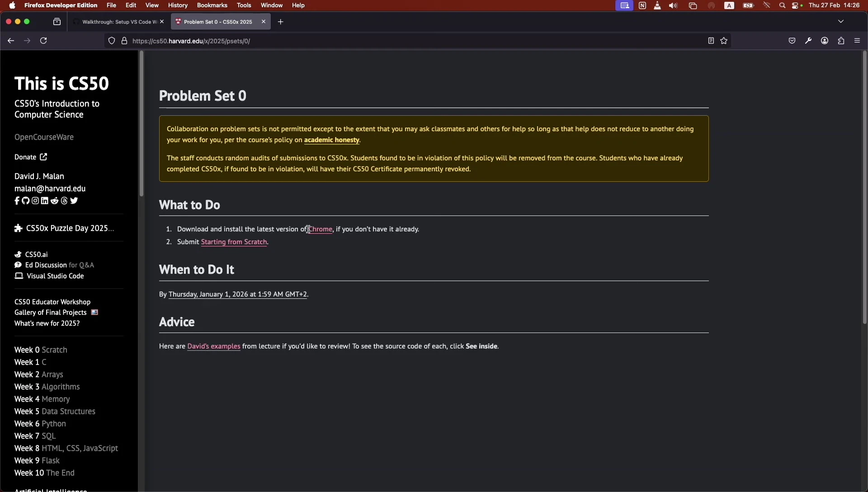Screen dimensions: 868x492
Task: Close the Walkthrough Setup VS Code tab
Action: [x=162, y=22]
